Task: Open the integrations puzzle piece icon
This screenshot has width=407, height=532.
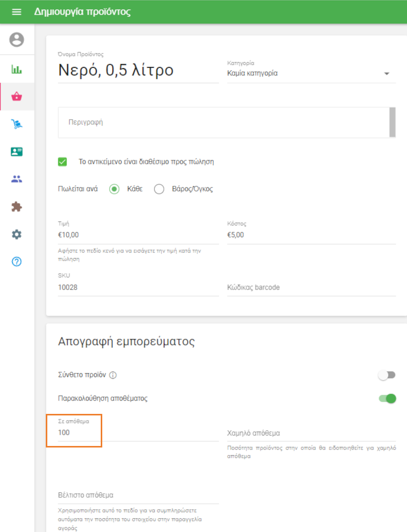Action: click(17, 207)
